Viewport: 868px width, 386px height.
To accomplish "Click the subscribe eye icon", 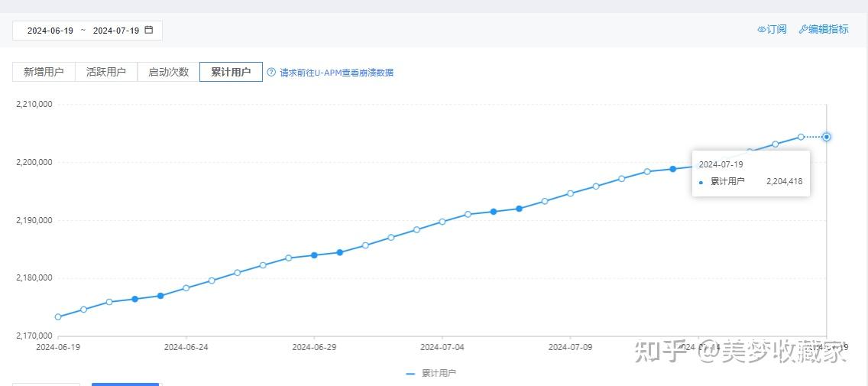I will click(761, 29).
